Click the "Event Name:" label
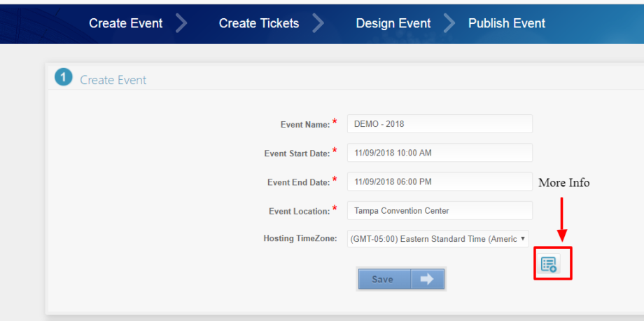The width and height of the screenshot is (644, 321). pyautogui.click(x=304, y=125)
